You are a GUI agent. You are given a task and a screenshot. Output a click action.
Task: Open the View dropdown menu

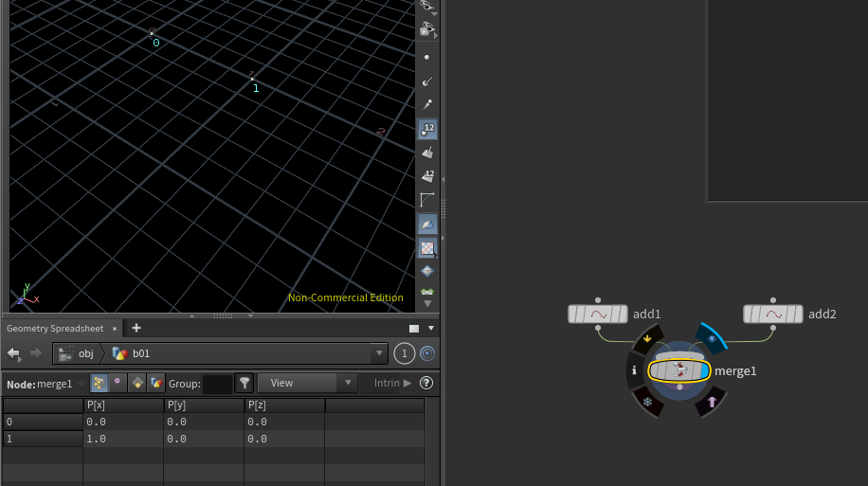307,383
